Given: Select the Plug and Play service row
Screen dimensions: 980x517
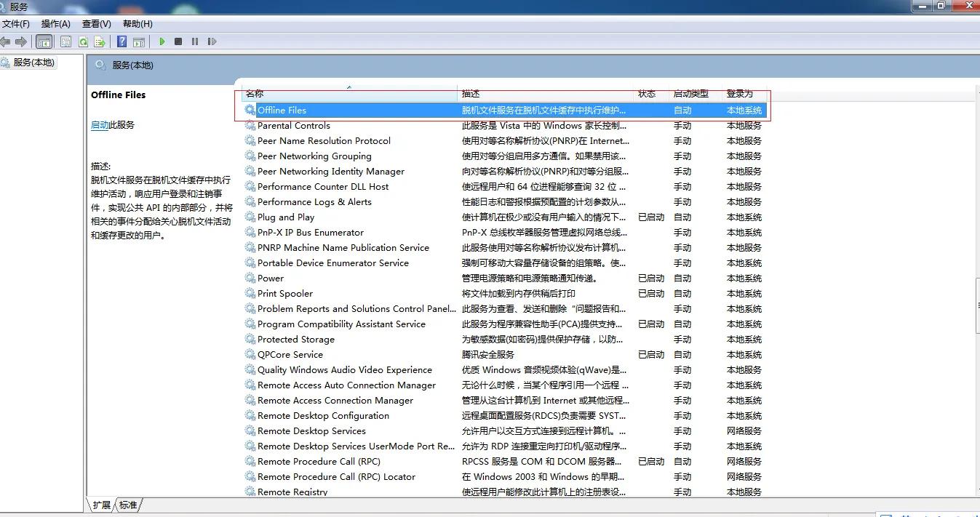Looking at the screenshot, I should point(287,217).
